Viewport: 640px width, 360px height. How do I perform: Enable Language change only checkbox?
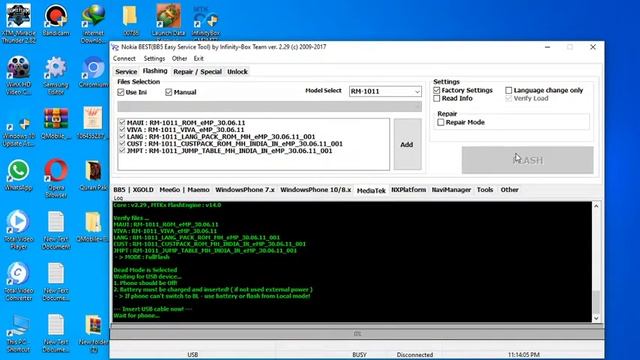tap(509, 90)
